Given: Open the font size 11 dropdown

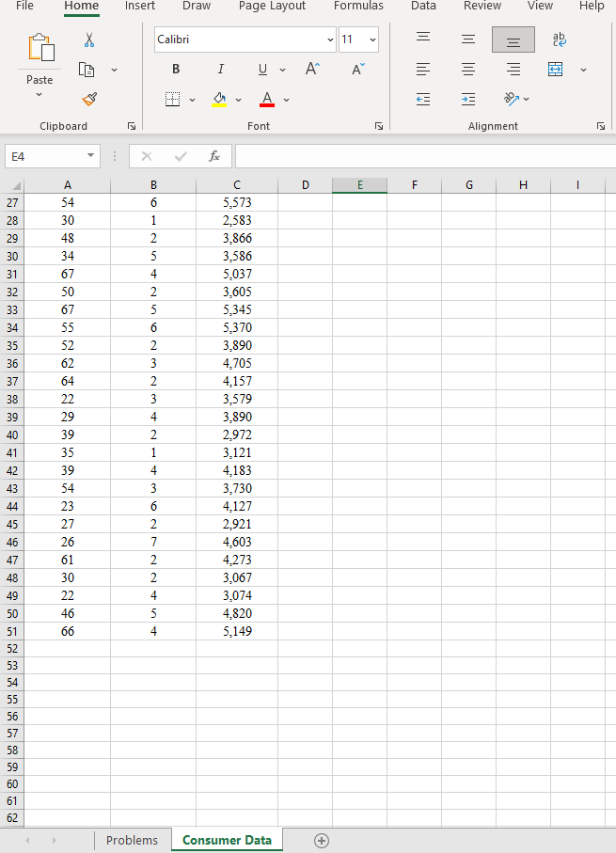Looking at the screenshot, I should click(372, 39).
